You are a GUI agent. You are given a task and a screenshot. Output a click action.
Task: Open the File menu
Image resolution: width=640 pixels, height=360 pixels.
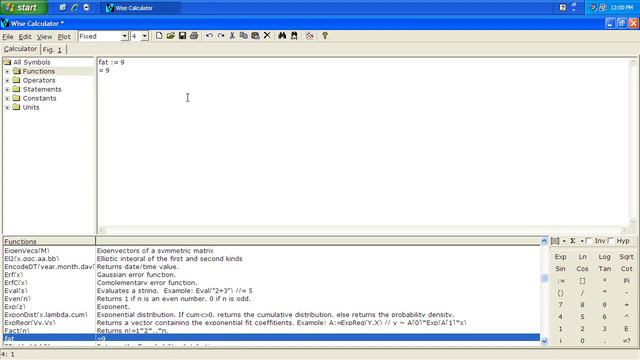pyautogui.click(x=8, y=37)
